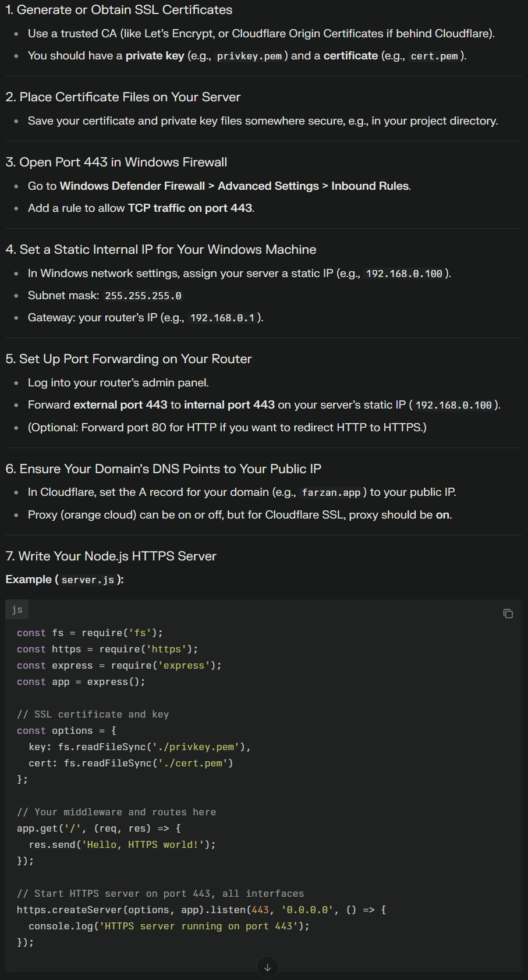Screen dimensions: 528x980
Task: Click the Write Your Node.js HTTPS Server heading
Action: coord(117,556)
